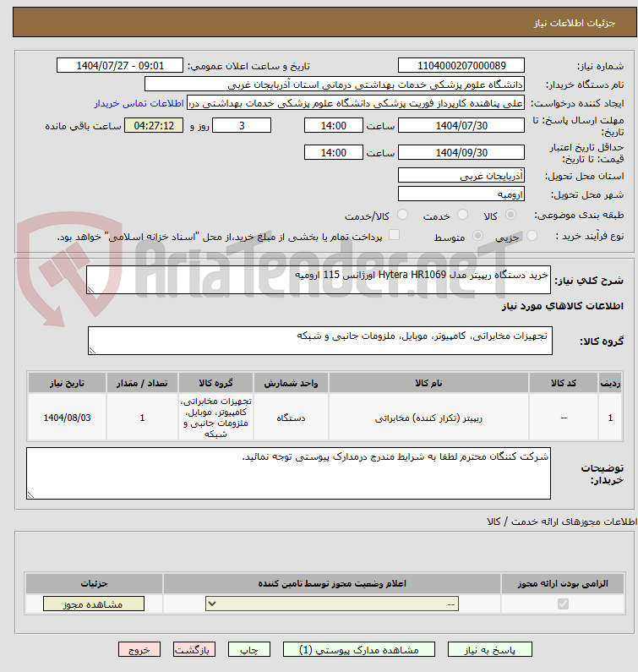Click the response deadline date 1404/07/30 field
The image size is (638, 672).
pyautogui.click(x=461, y=126)
